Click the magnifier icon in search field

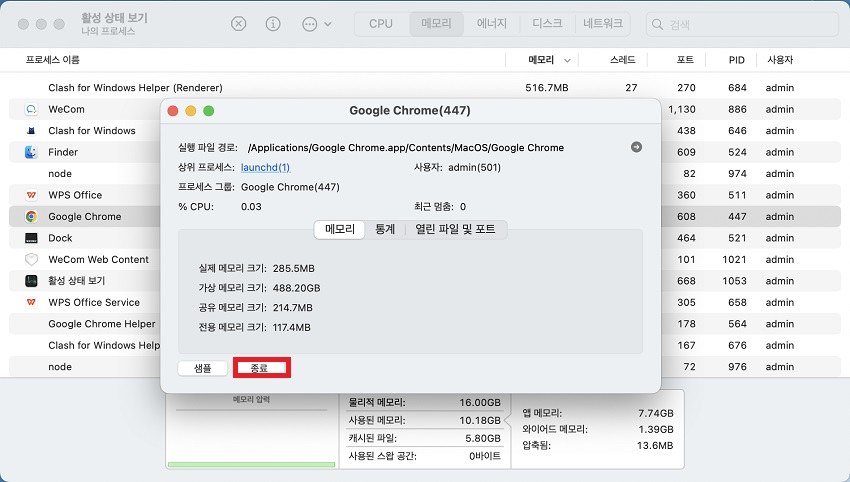658,24
